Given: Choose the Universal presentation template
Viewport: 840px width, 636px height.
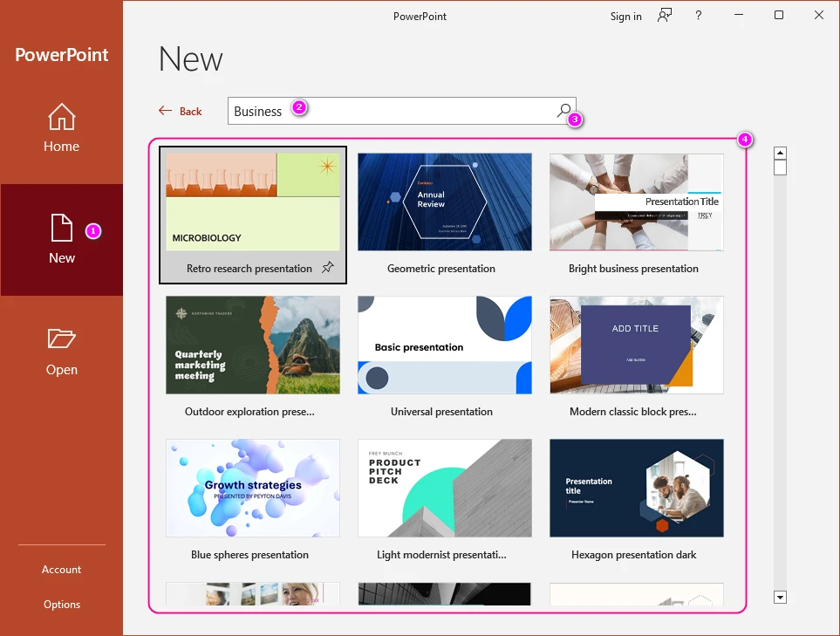Looking at the screenshot, I should tap(444, 345).
